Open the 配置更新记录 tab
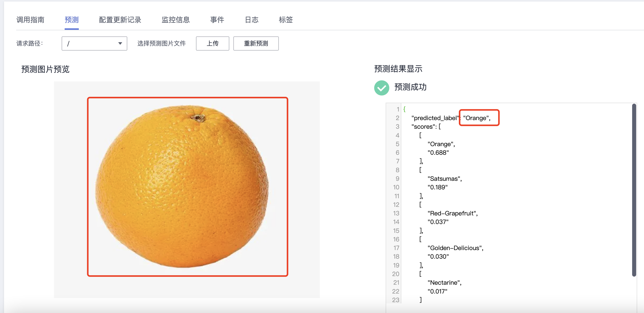Screen dimensions: 644x313 pyautogui.click(x=120, y=20)
